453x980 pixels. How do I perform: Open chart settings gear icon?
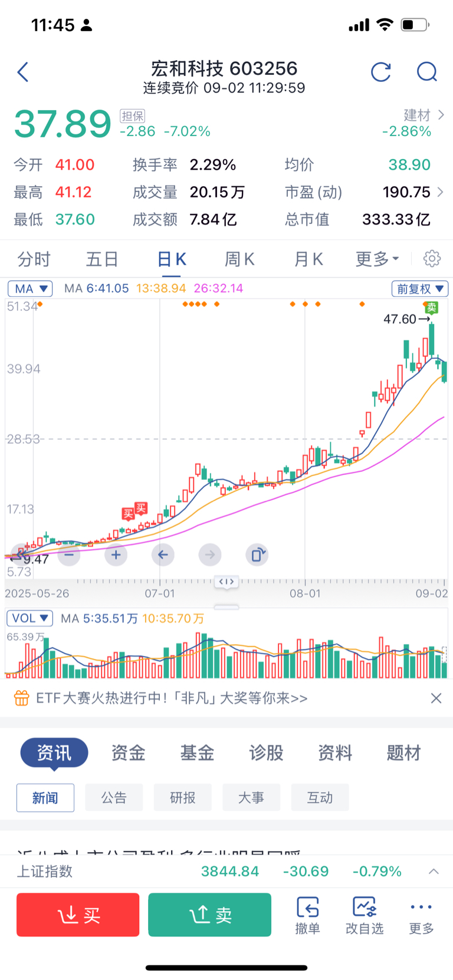point(432,259)
